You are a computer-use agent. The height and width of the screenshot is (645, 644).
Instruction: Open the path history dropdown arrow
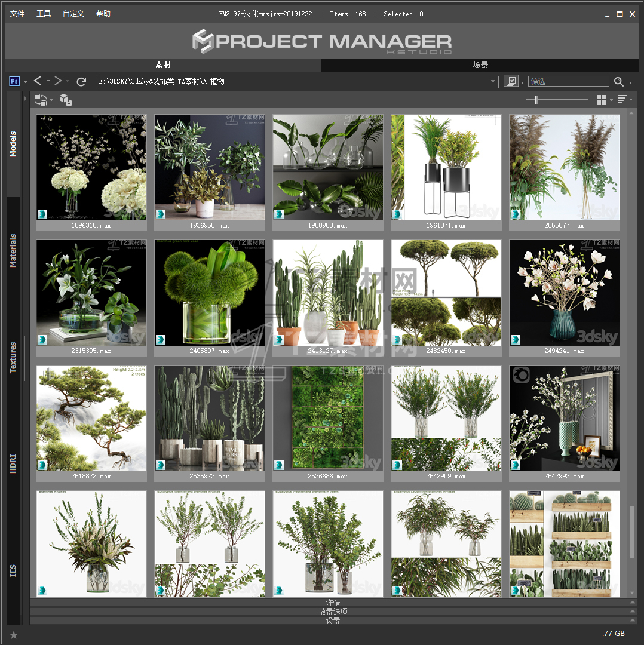point(493,82)
